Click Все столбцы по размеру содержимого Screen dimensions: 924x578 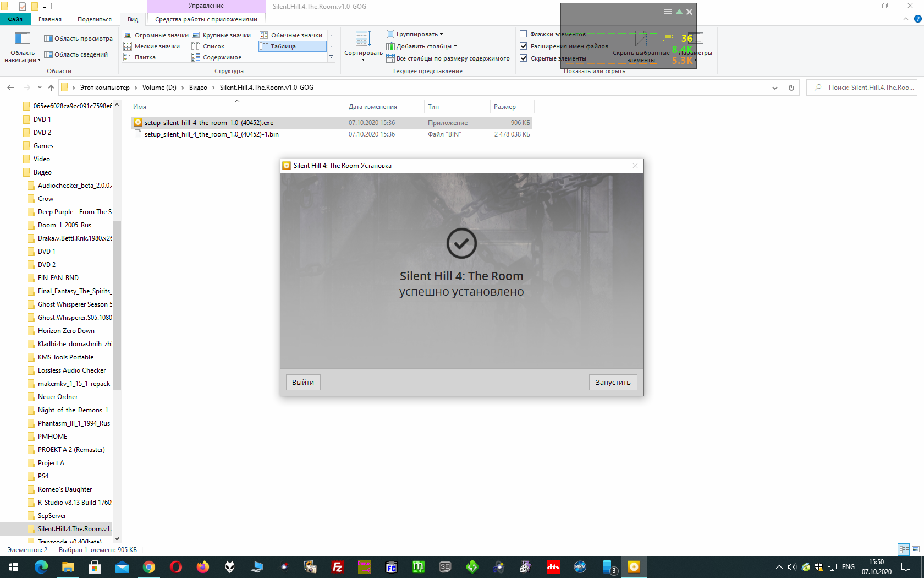pos(448,58)
